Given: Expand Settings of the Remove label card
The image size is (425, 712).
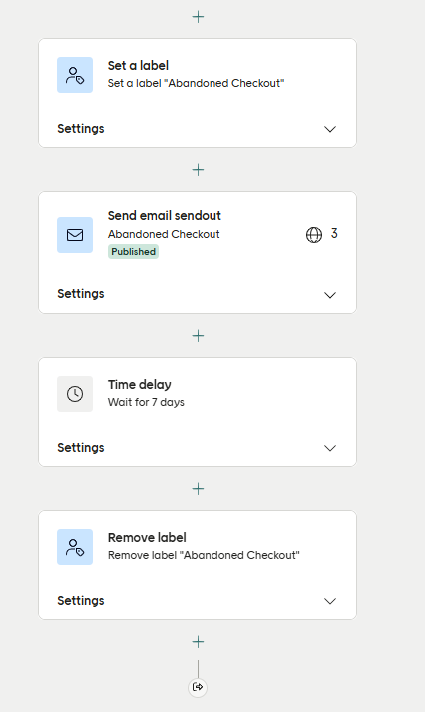Looking at the screenshot, I should 330,601.
